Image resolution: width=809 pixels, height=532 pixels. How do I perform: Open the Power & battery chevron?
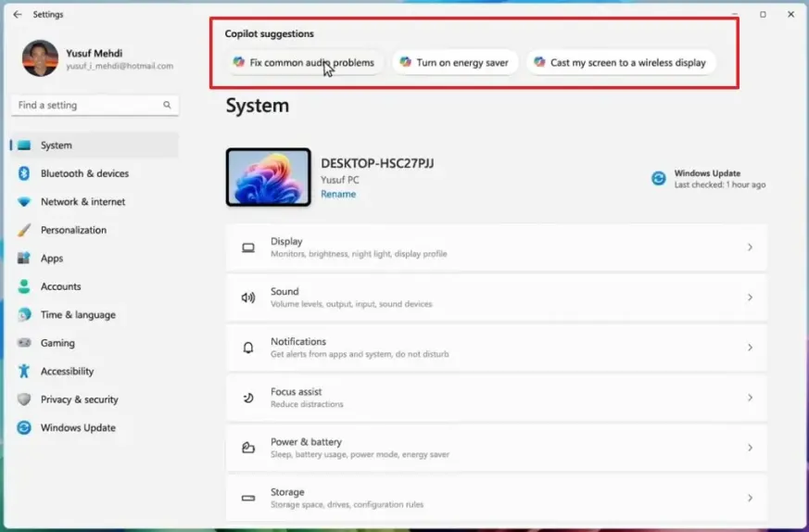click(x=750, y=448)
